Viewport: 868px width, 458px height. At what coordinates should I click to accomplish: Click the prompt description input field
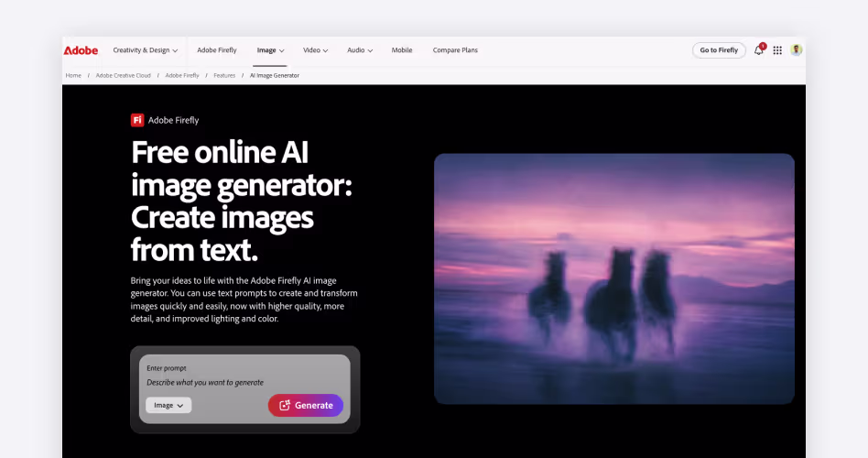click(x=205, y=382)
